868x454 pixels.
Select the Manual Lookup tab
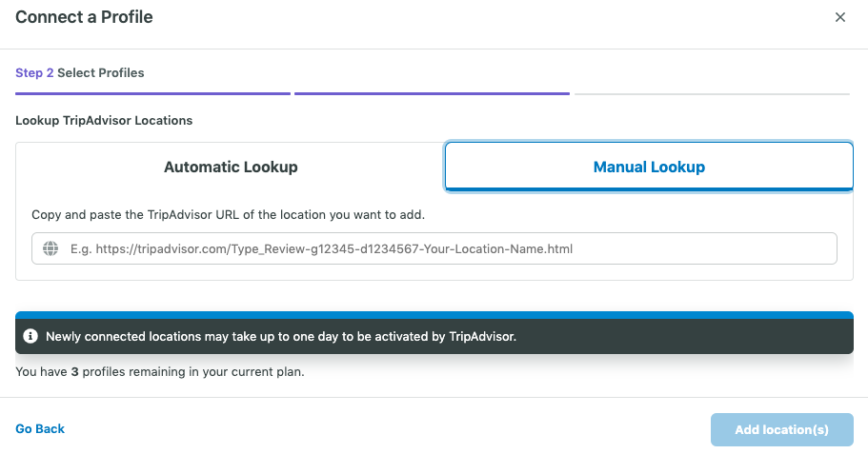(x=649, y=167)
